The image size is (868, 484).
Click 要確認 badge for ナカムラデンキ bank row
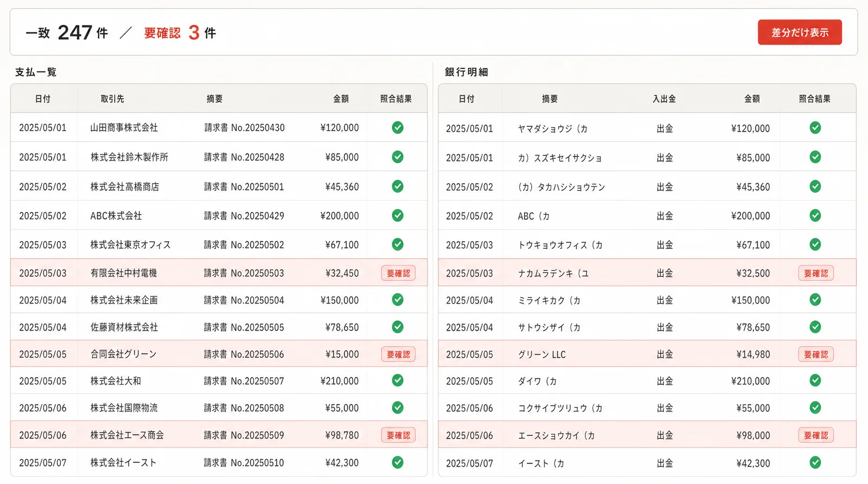[816, 273]
